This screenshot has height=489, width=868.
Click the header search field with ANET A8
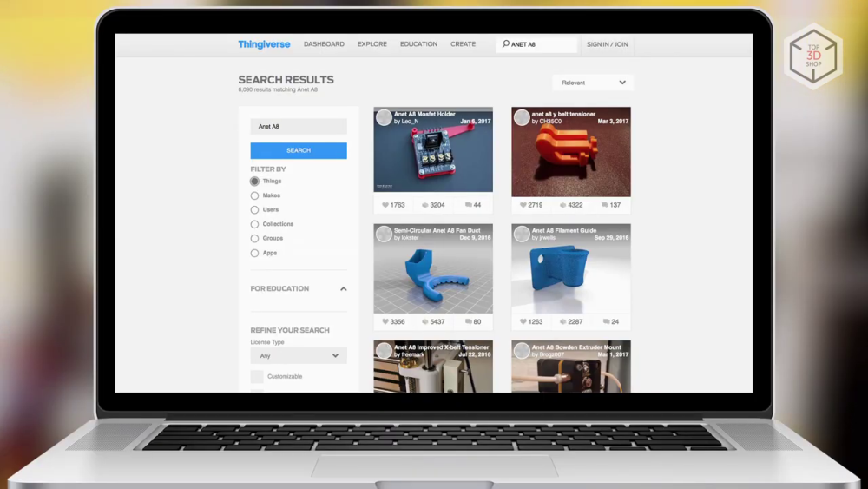(x=536, y=44)
